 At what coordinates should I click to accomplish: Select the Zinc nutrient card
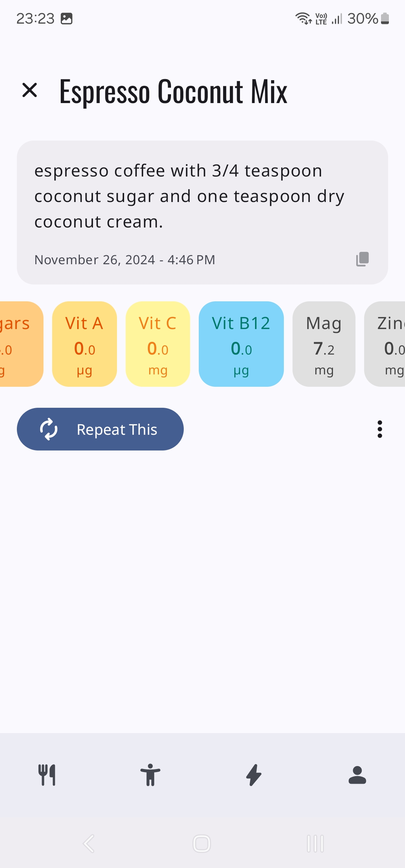[x=390, y=344]
